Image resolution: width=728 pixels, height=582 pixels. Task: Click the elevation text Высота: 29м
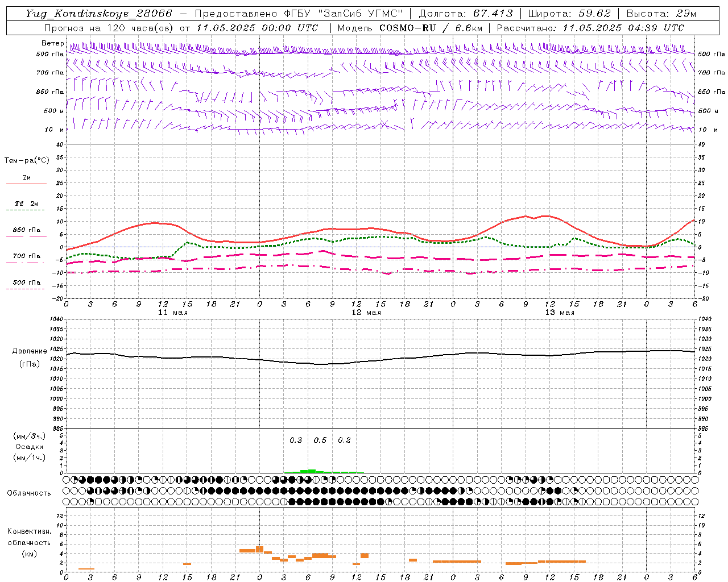661,14
